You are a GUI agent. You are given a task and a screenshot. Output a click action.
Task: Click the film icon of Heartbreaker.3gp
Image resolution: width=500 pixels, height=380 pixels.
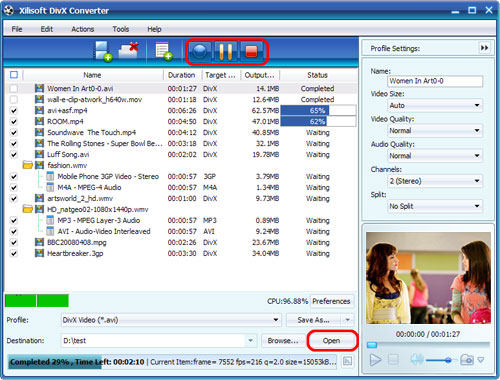coord(39,253)
